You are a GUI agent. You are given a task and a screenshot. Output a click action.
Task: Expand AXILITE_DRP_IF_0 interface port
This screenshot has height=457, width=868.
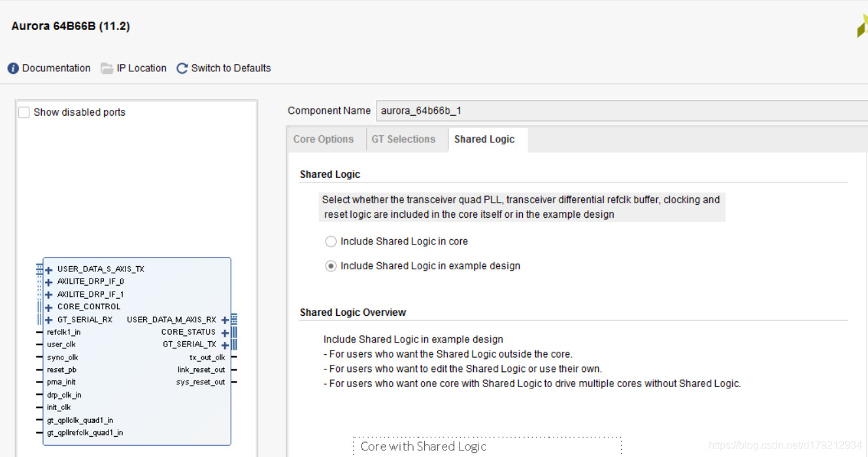[x=49, y=282]
